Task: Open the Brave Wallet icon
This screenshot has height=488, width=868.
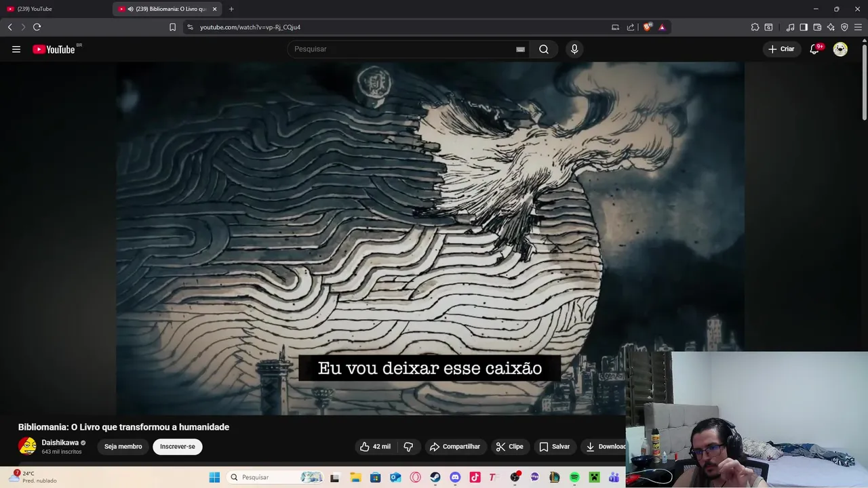Action: point(817,27)
